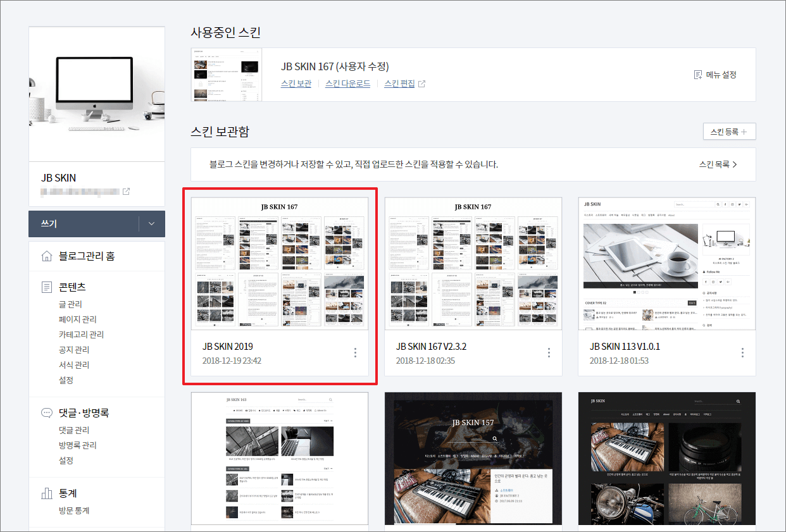786x532 pixels.
Task: Click the comments speech bubble icon
Action: [x=46, y=413]
